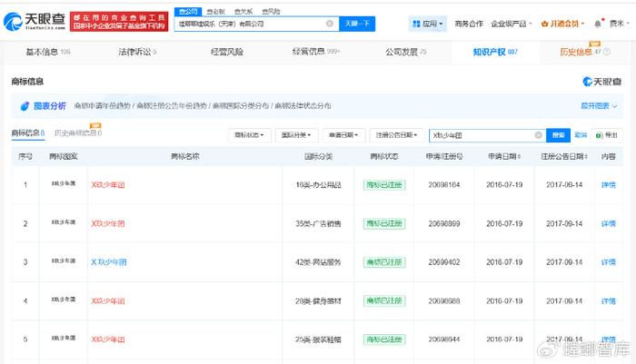Click the 商标已注册 status badge in row 1
The width and height of the screenshot is (636, 364).
[x=384, y=185]
